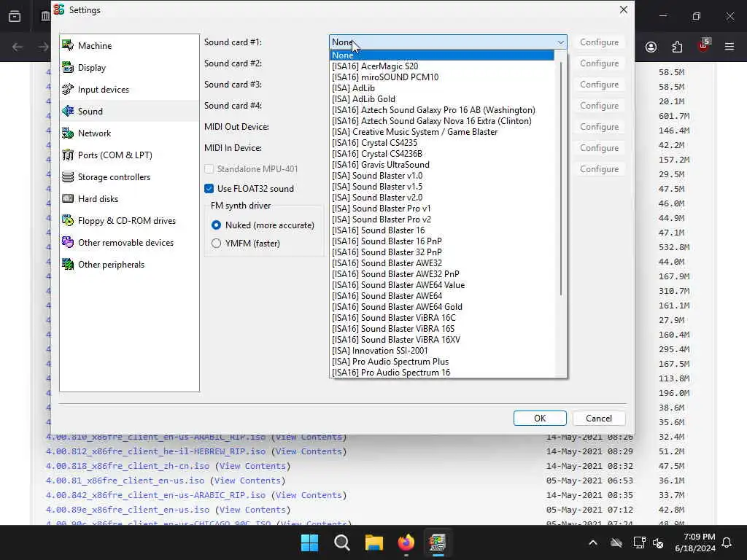The width and height of the screenshot is (747, 560).
Task: Click the Machine category icon
Action: click(x=68, y=45)
